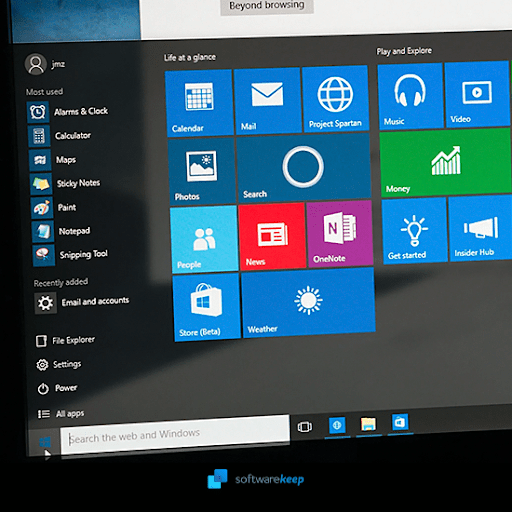The image size is (512, 512).
Task: Open the Video tile
Action: 477,94
